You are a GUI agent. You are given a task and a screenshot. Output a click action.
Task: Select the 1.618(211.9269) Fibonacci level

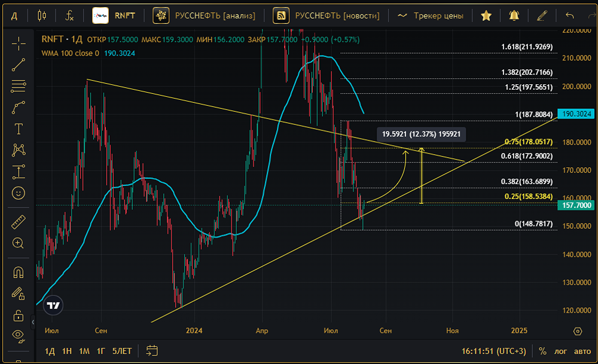click(x=527, y=47)
